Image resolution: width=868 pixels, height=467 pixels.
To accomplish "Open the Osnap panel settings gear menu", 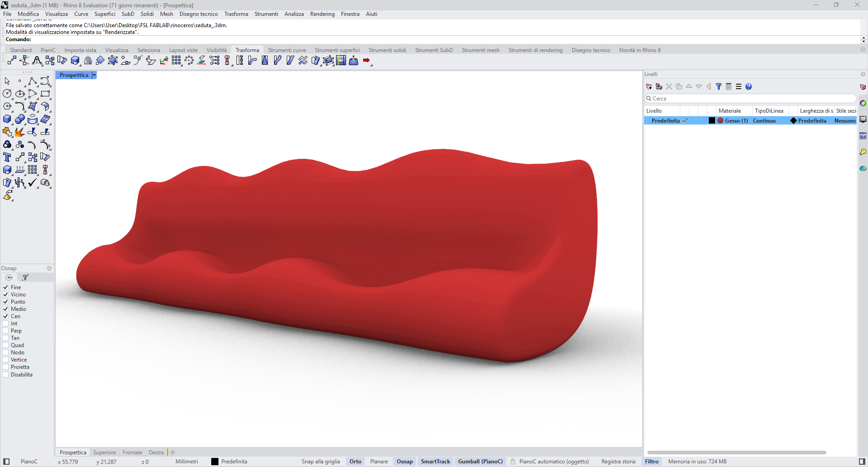I will click(49, 268).
